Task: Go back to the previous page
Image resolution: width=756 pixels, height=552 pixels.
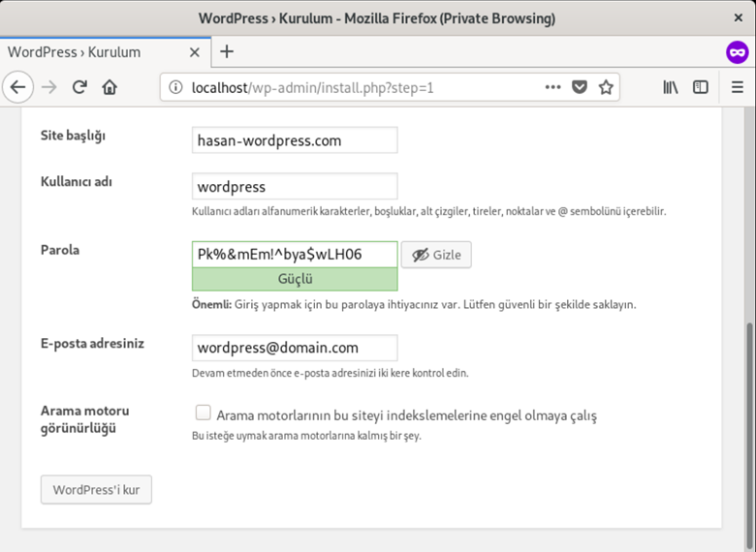Action: coord(17,87)
